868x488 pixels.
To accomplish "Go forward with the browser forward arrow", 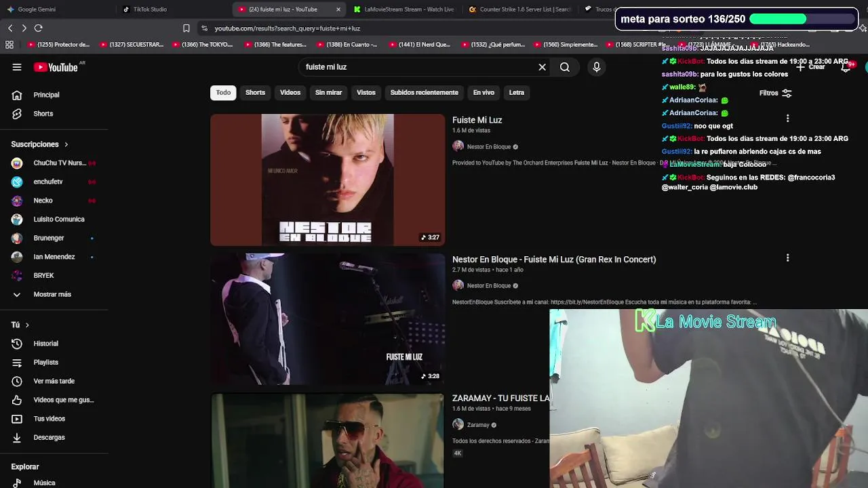I will click(x=24, y=28).
